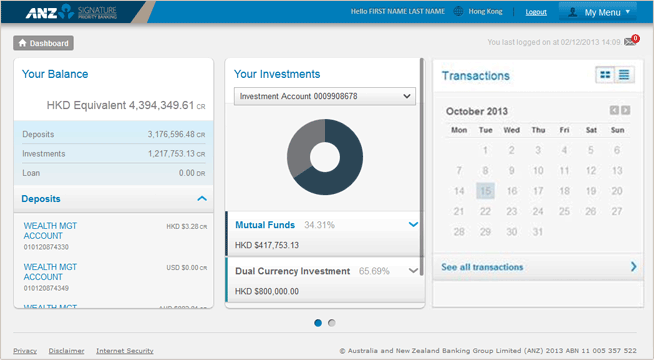Open WEALTH MGT ACCOUNT 010120874349
Screen dimensions: 654x360
click(50, 272)
